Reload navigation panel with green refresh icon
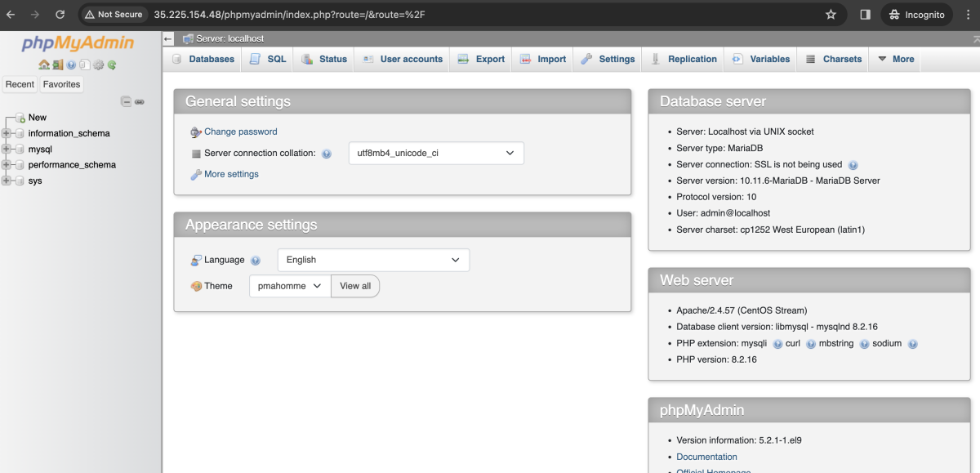 click(x=112, y=65)
